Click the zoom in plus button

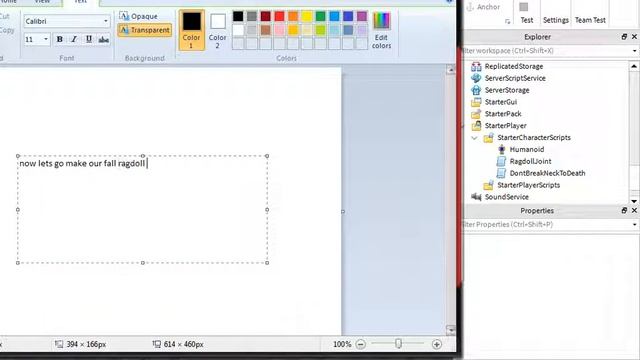[x=437, y=344]
